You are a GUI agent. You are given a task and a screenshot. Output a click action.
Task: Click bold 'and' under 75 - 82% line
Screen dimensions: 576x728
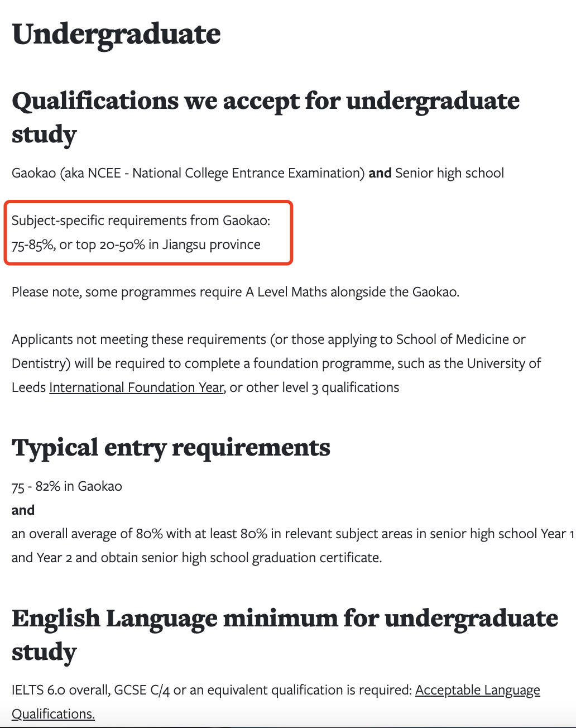(23, 510)
